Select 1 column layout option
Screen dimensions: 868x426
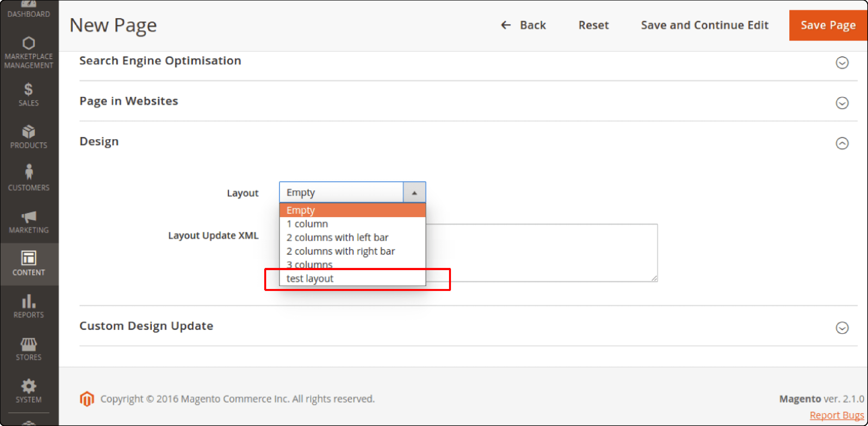pyautogui.click(x=352, y=224)
